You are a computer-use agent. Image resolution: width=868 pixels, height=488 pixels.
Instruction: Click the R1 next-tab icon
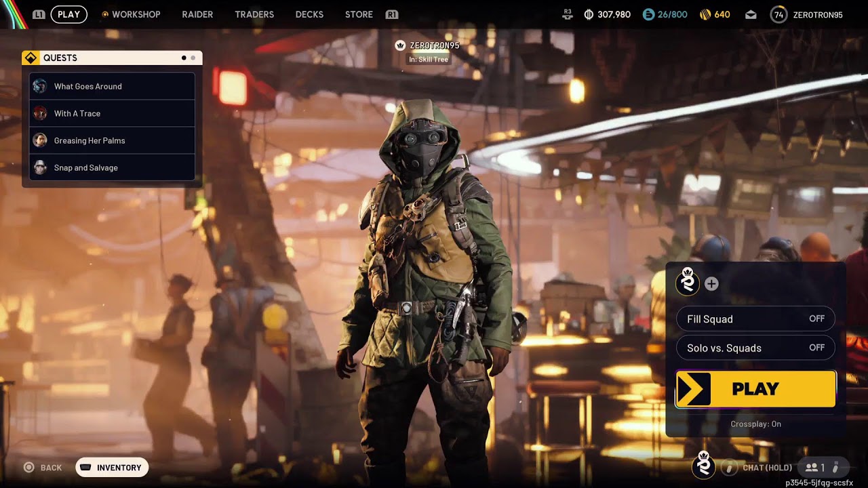click(x=391, y=14)
